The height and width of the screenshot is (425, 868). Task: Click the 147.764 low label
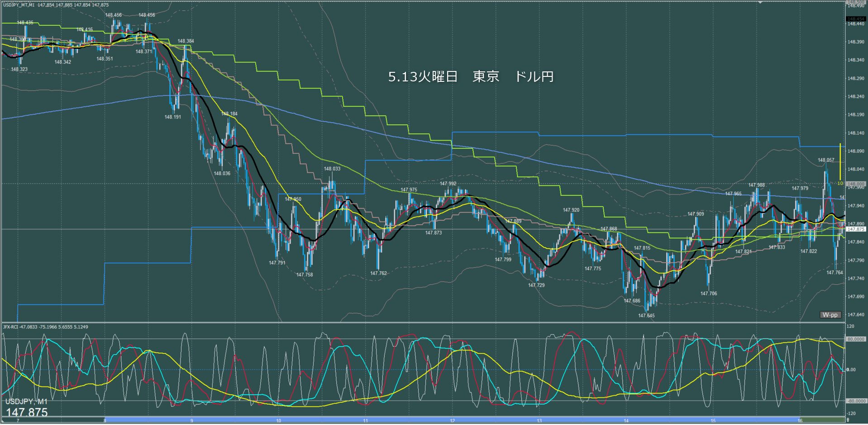[835, 273]
